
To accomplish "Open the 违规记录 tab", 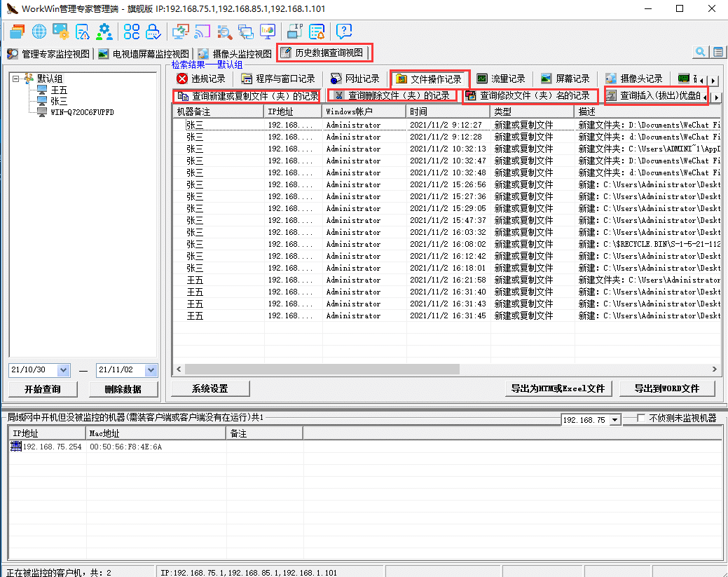I will coord(202,79).
